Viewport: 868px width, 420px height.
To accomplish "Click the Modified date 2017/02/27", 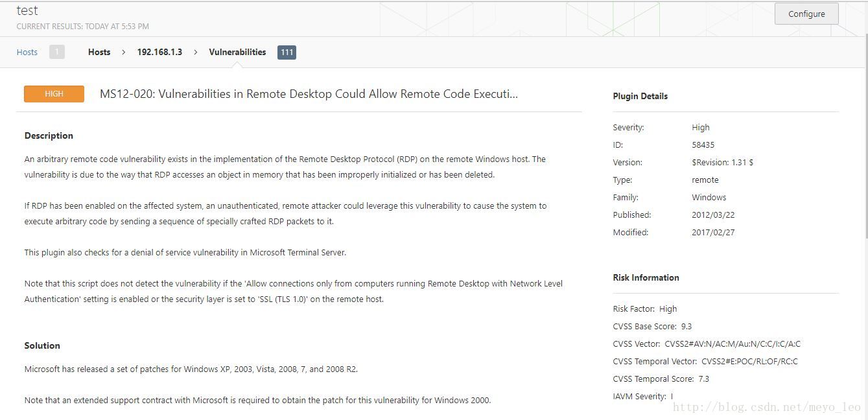I will tap(713, 232).
